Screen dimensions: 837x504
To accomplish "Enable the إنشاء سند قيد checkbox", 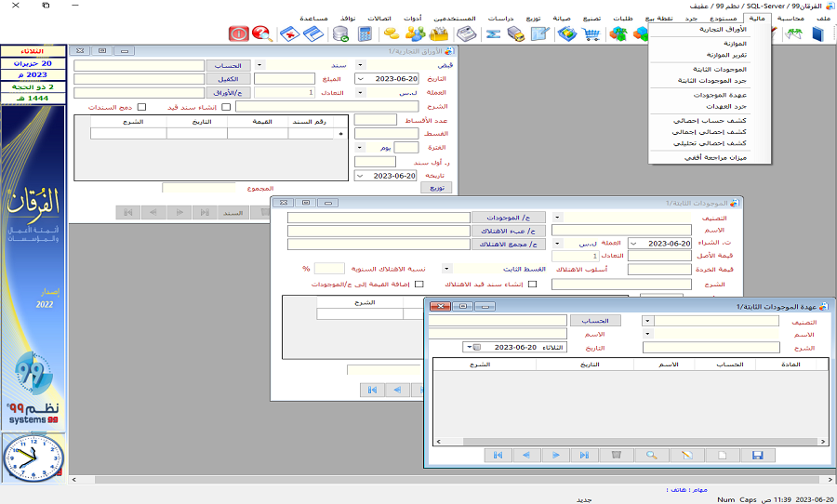I will (226, 107).
